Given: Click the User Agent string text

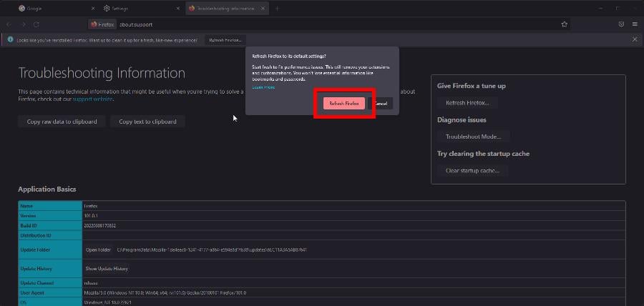Looking at the screenshot, I should (x=165, y=293).
